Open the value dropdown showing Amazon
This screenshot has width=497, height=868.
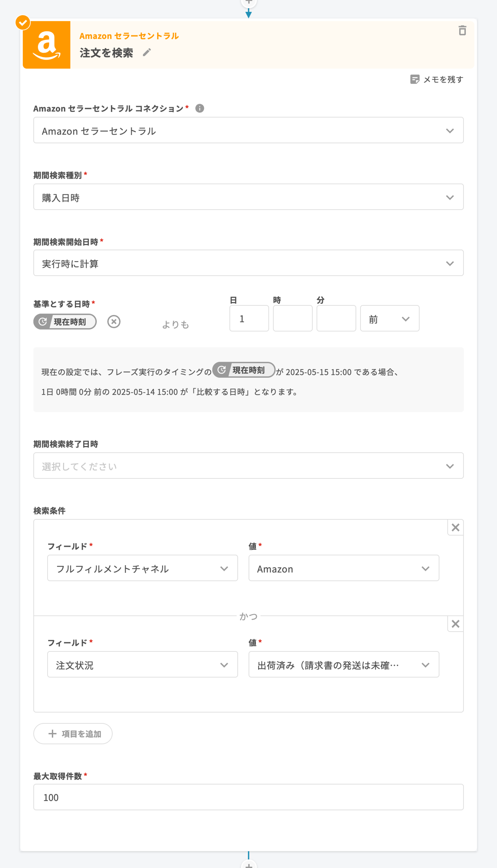click(343, 568)
